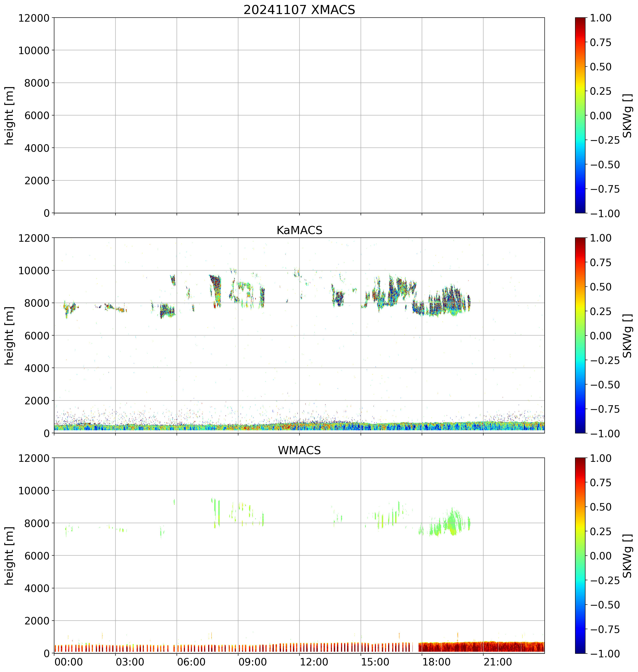638x672 pixels.
Task: Click the 00:00 time axis label
Action: 68,662
